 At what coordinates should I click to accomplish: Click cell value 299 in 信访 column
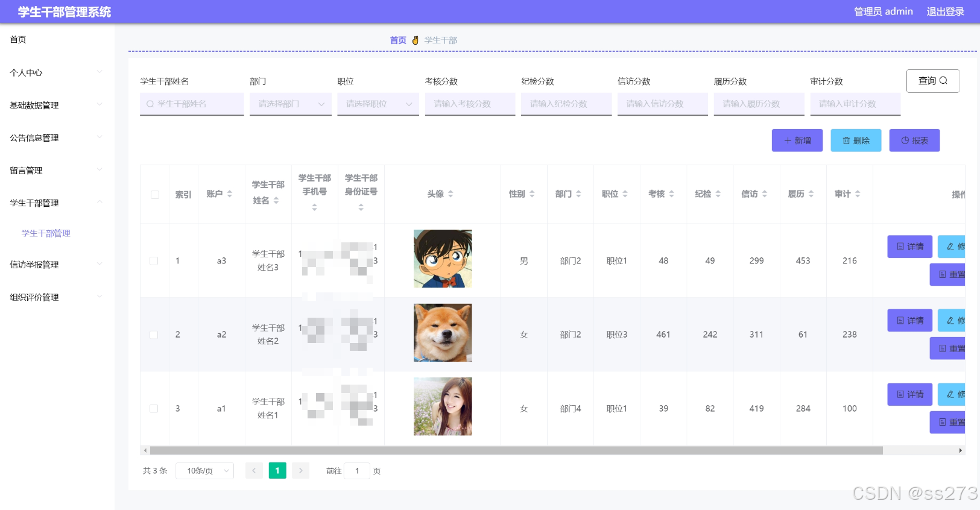(756, 261)
